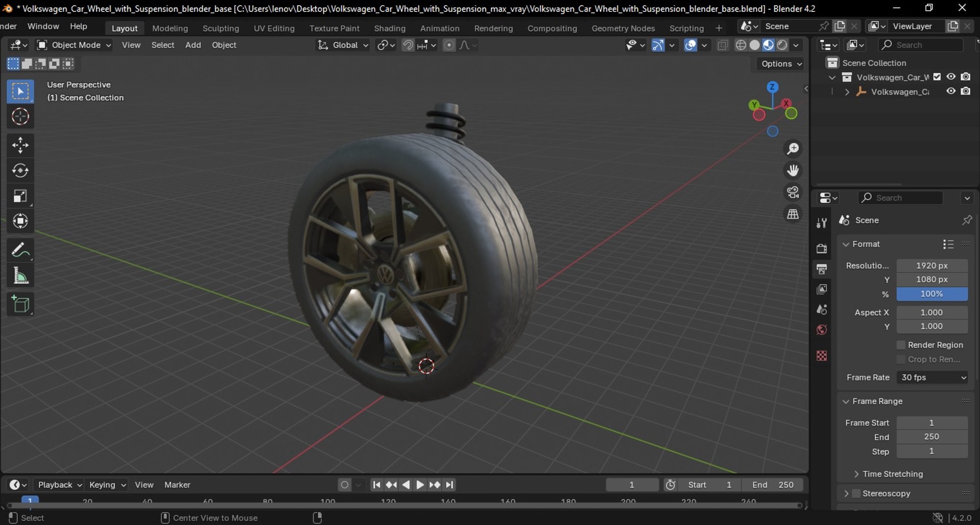Open the Render properties tab
Screen dimensions: 980x525
pyautogui.click(x=822, y=249)
